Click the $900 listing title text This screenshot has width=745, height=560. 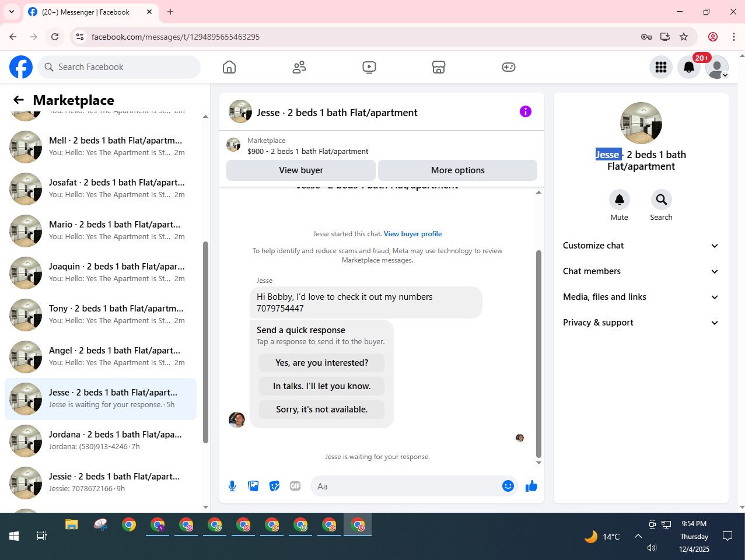coord(308,151)
